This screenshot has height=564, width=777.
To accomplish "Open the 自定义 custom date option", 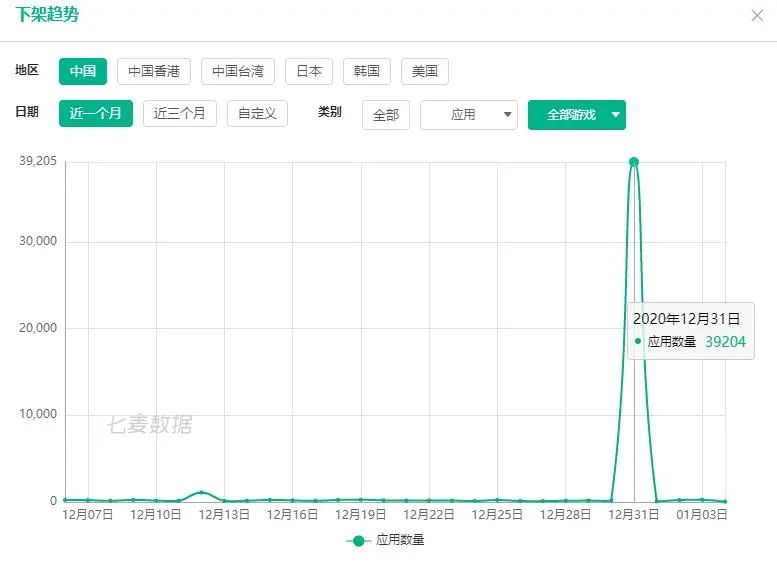I will point(257,113).
